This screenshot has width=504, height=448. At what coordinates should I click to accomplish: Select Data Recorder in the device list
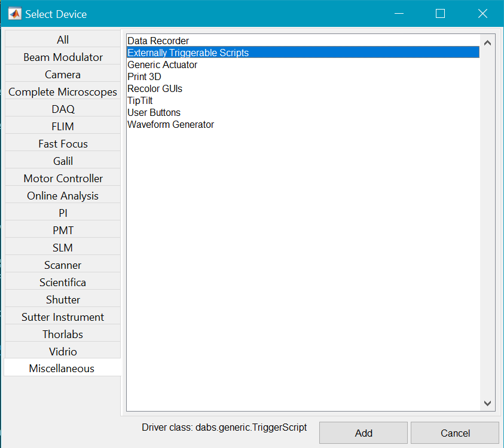click(x=158, y=41)
